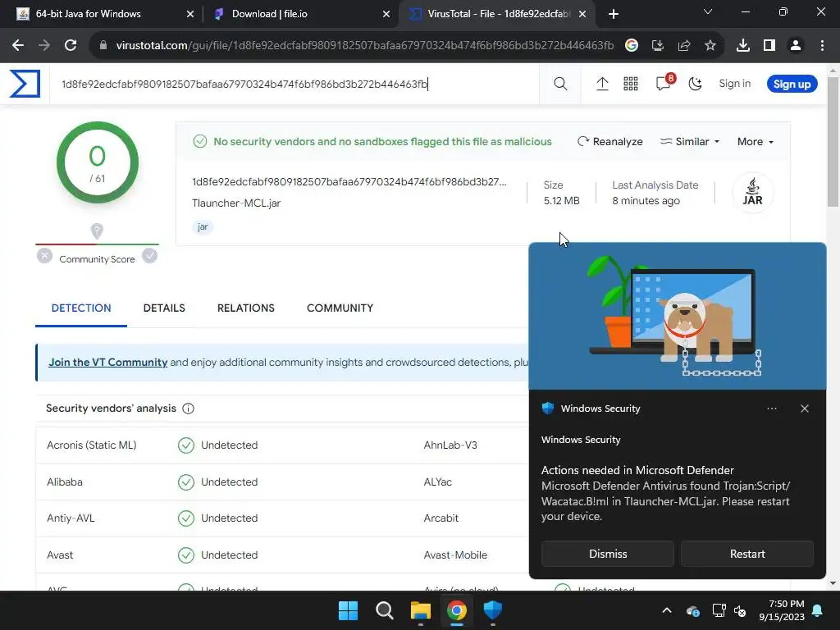Viewport: 840px width, 630px height.
Task: Click the upload file arrow icon
Action: (x=602, y=84)
